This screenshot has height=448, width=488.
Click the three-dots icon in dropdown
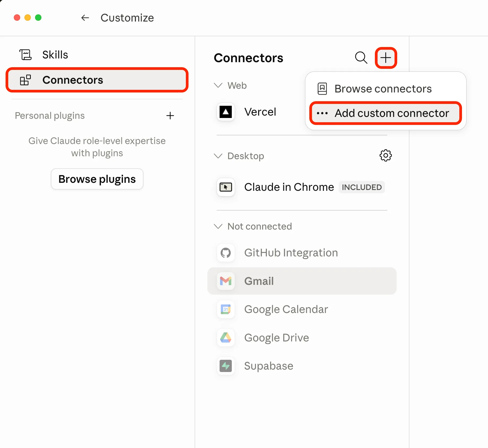[322, 113]
